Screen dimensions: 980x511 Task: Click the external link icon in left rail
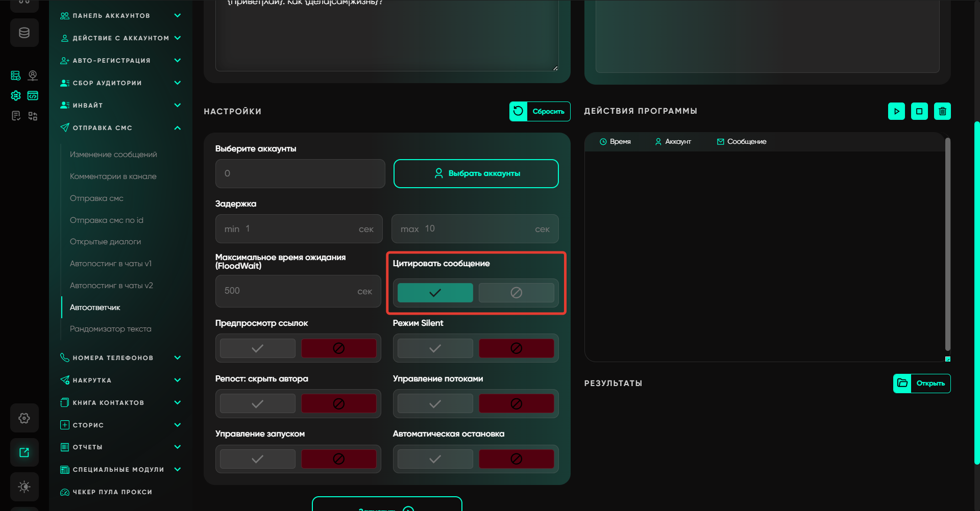point(24,452)
